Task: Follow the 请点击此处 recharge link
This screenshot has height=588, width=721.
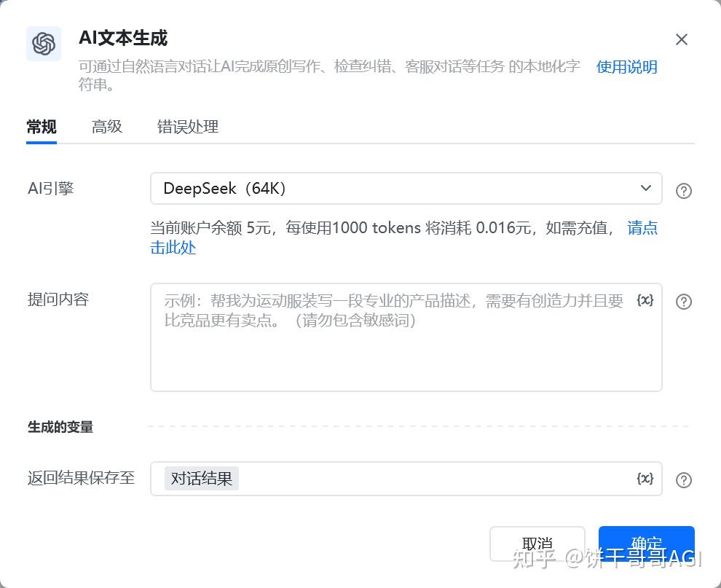Action: [x=642, y=228]
